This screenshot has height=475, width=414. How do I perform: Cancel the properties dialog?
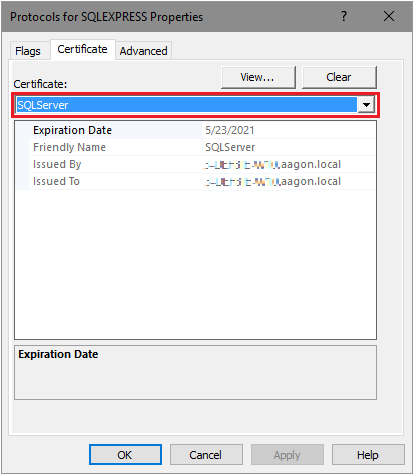[206, 455]
